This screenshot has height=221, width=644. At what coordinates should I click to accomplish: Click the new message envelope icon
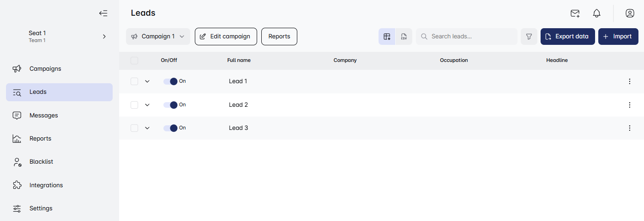(x=575, y=13)
